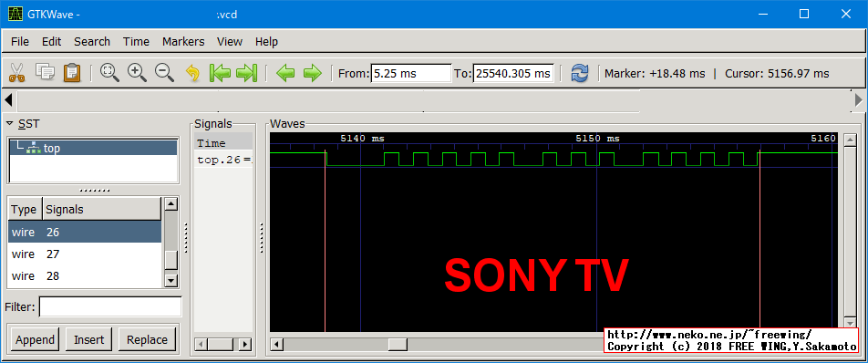Click Signals pane scroll right arrow
The width and height of the screenshot is (868, 363).
pos(245,344)
